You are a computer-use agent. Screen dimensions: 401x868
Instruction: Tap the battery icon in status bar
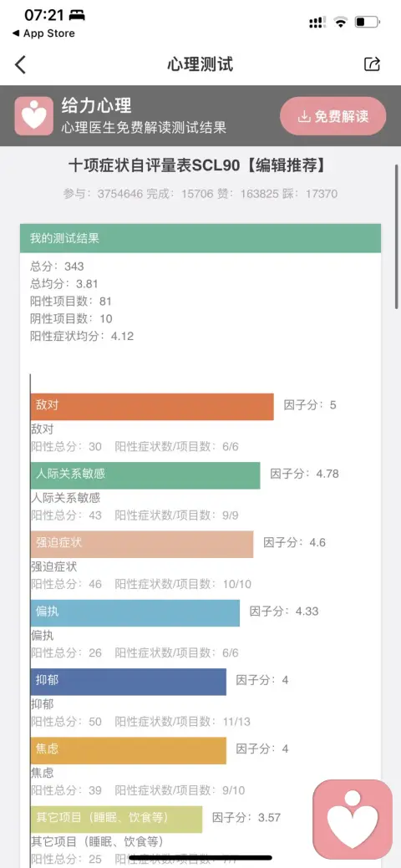[368, 23]
